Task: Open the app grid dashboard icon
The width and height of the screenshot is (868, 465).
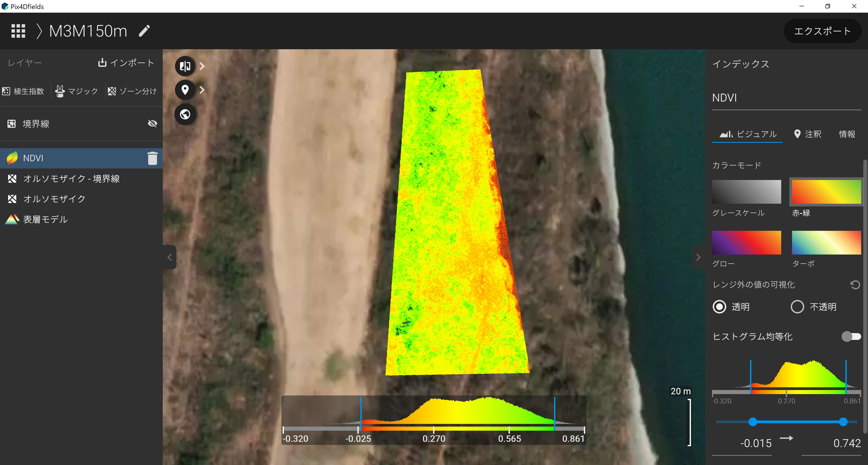Action: point(18,31)
